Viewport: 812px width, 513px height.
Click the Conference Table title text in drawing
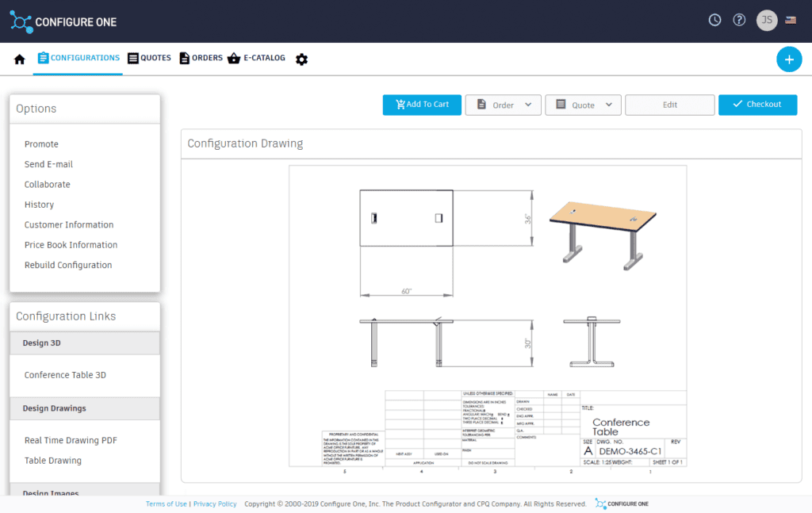621,427
